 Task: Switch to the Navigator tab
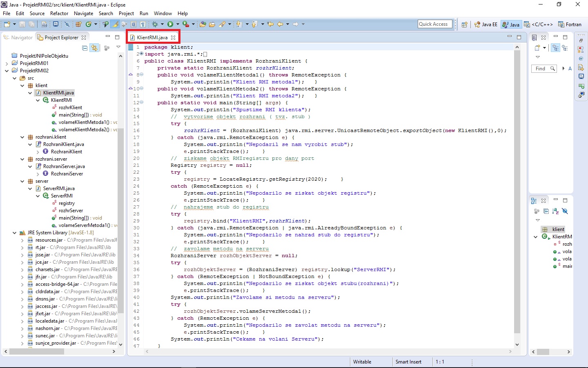pyautogui.click(x=21, y=37)
